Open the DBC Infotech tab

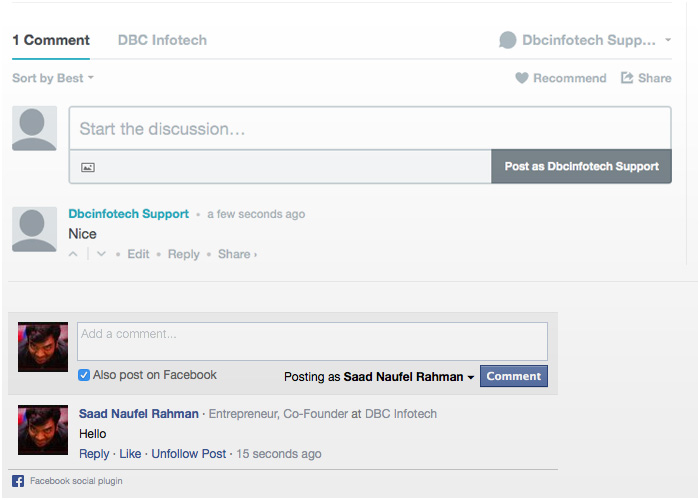(x=162, y=40)
